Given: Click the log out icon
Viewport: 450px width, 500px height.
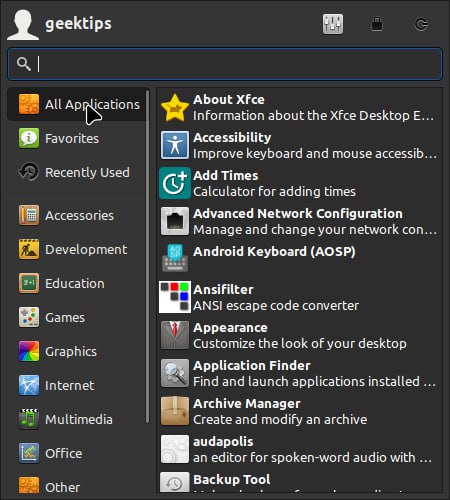Looking at the screenshot, I should 421,24.
